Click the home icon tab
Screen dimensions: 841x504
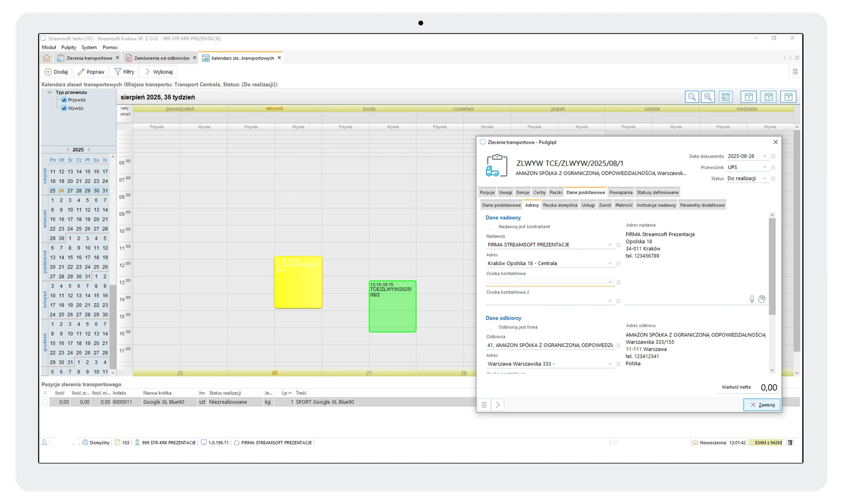point(47,58)
